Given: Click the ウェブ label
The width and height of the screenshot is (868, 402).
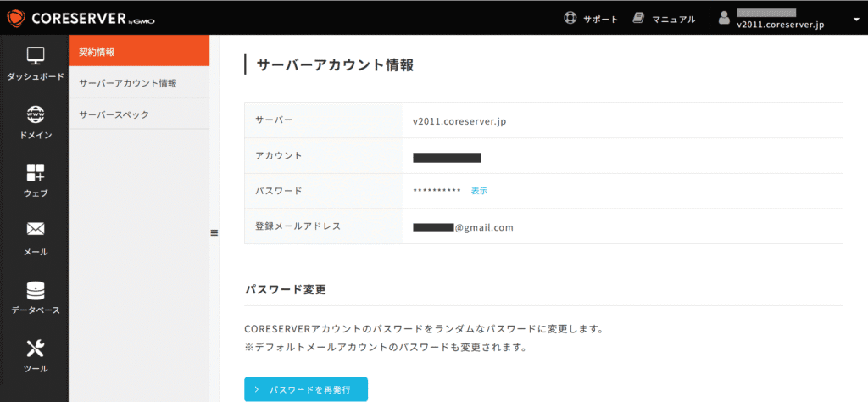Looking at the screenshot, I should (36, 193).
